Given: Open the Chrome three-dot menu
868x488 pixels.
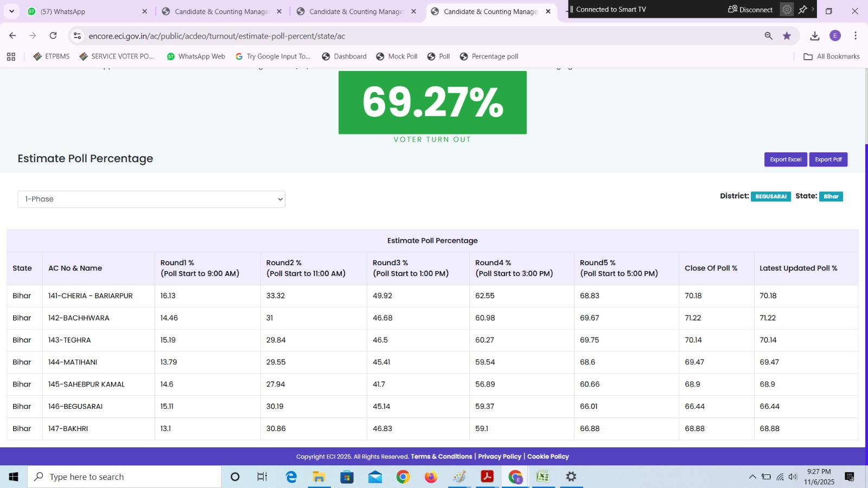Looking at the screenshot, I should click(x=855, y=36).
